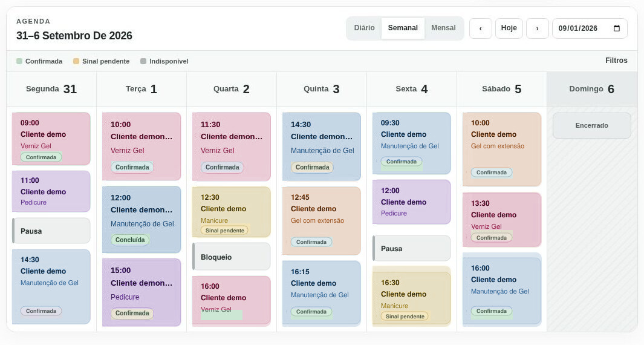
Task: Open Thursday 14:30 Manutenção de Gel appointment
Action: (x=322, y=146)
